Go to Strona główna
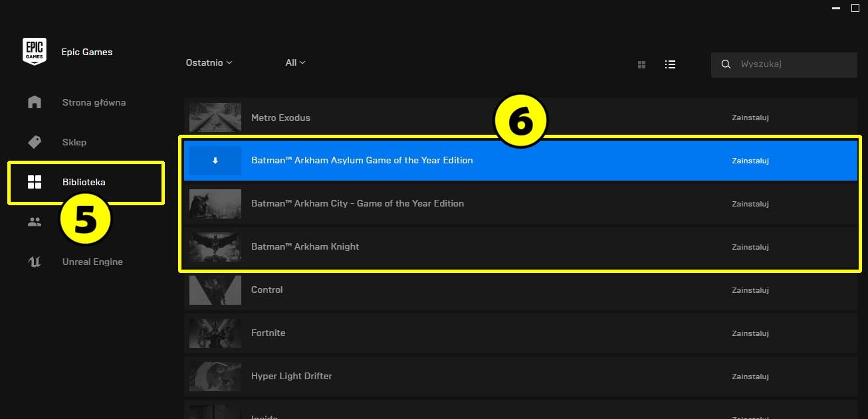Image resolution: width=868 pixels, height=419 pixels. pos(94,102)
